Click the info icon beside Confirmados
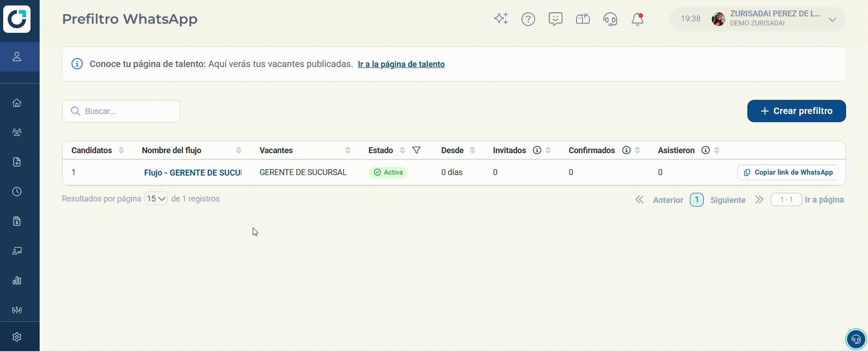This screenshot has width=868, height=352. (626, 150)
